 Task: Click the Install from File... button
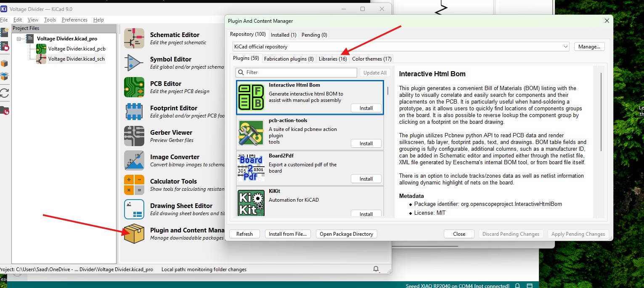[288, 234]
